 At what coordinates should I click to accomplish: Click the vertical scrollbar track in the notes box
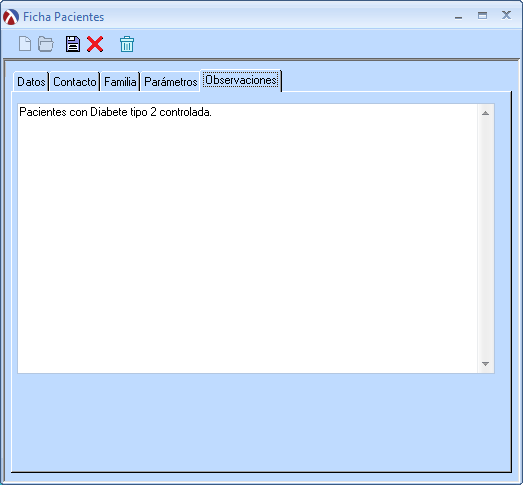[x=486, y=238]
